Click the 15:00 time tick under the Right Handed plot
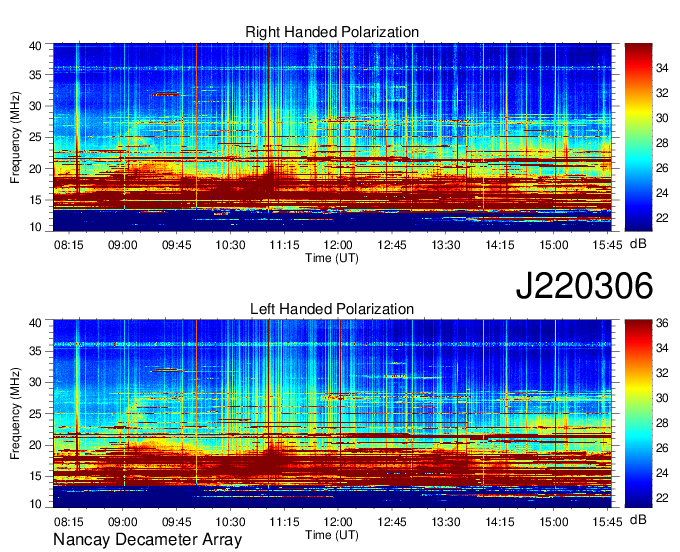 tap(554, 245)
